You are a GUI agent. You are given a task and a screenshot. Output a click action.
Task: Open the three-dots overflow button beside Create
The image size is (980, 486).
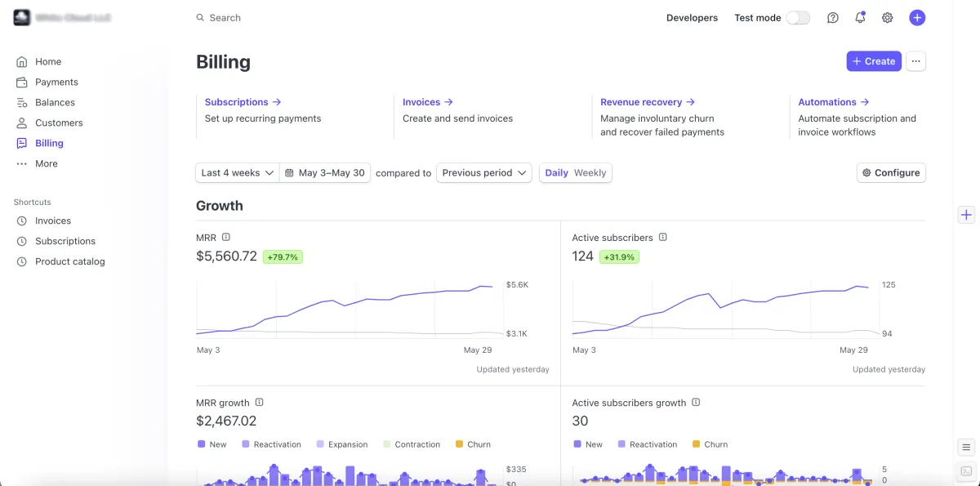[915, 61]
